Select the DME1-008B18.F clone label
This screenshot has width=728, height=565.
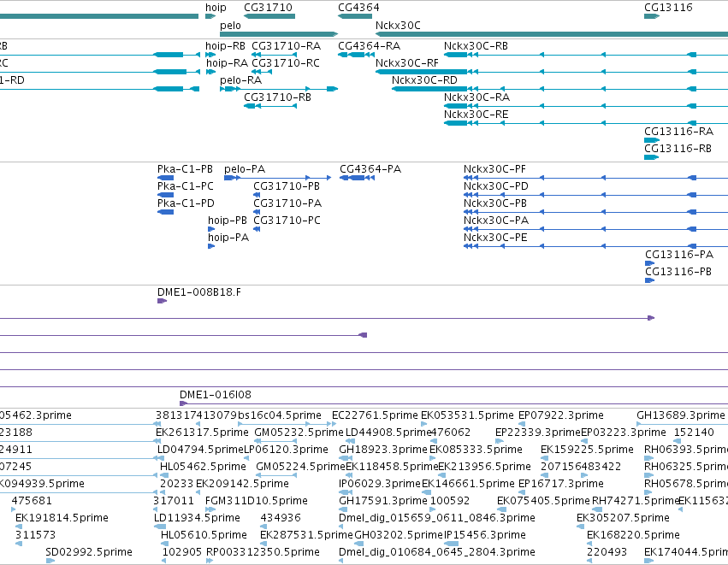pos(199,292)
